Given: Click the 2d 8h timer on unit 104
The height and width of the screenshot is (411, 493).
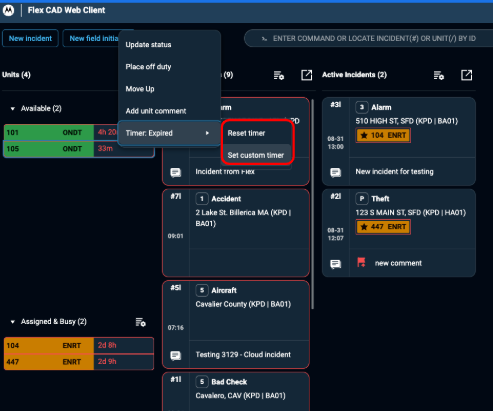Looking at the screenshot, I should point(107,345).
